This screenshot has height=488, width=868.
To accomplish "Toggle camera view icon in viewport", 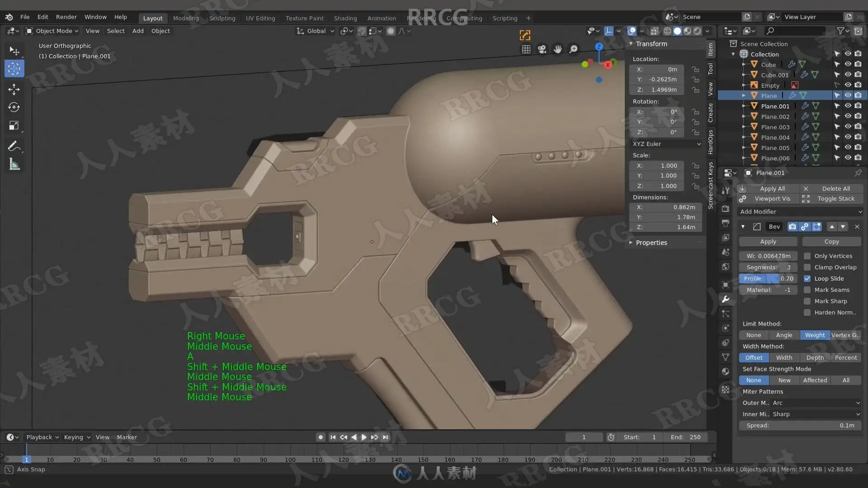I will (x=542, y=49).
